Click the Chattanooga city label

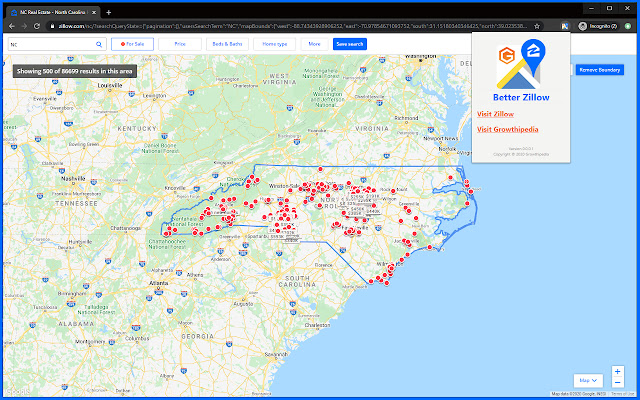click(x=125, y=228)
